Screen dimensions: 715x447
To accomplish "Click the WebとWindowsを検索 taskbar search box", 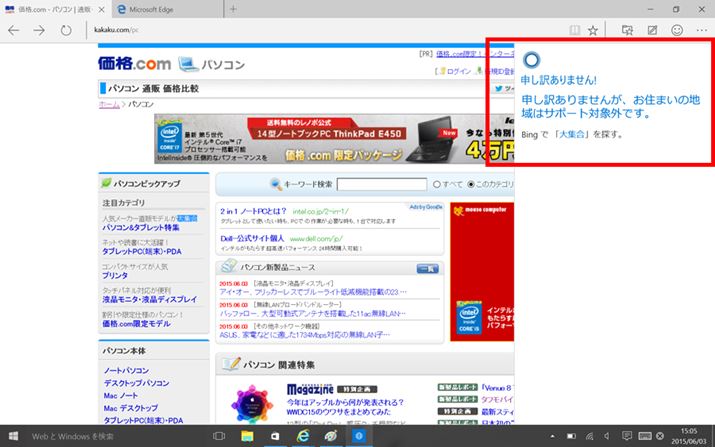I will click(100, 436).
